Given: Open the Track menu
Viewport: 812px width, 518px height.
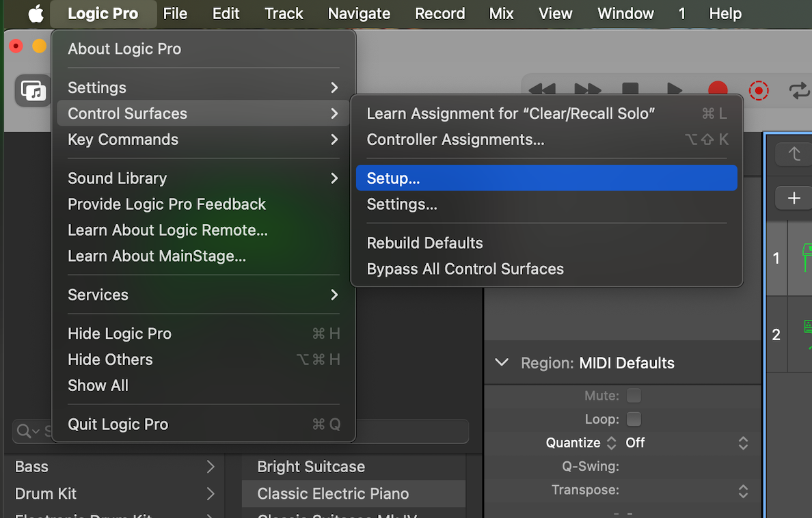Looking at the screenshot, I should (284, 14).
